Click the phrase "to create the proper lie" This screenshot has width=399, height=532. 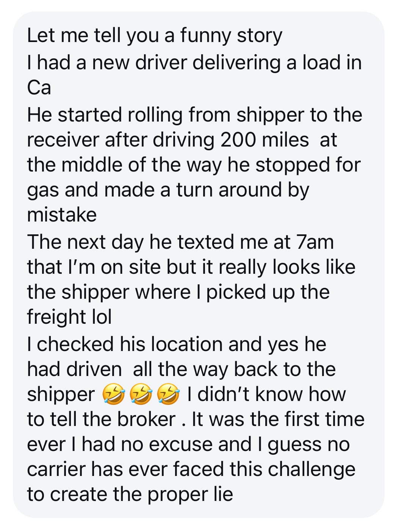click(130, 494)
